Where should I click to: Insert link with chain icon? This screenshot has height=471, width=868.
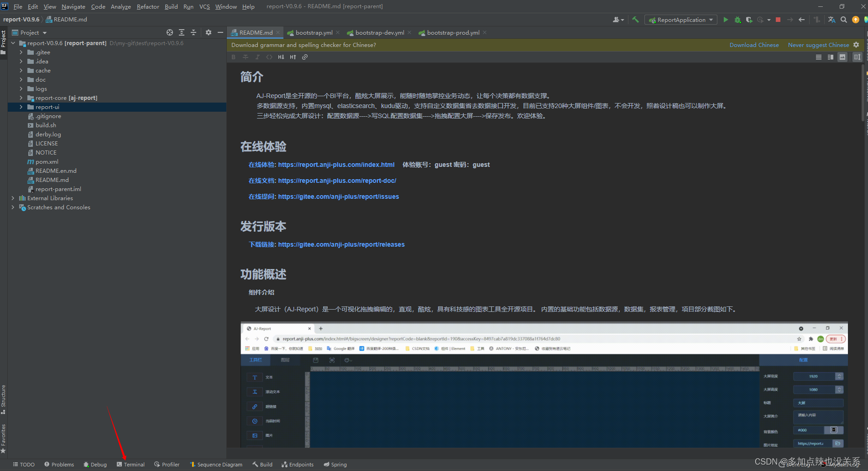(305, 57)
